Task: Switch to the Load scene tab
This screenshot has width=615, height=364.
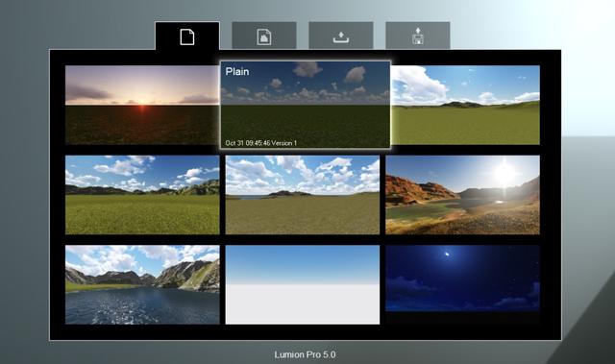Action: (x=341, y=36)
